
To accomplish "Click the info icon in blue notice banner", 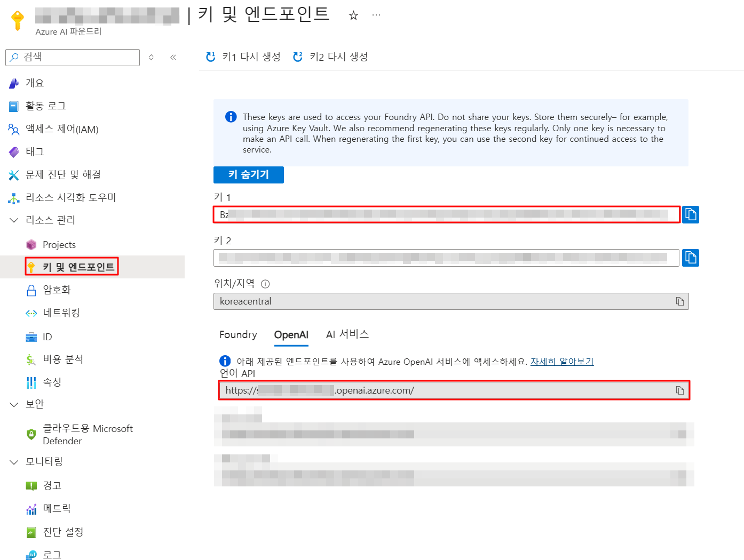I will click(x=231, y=117).
